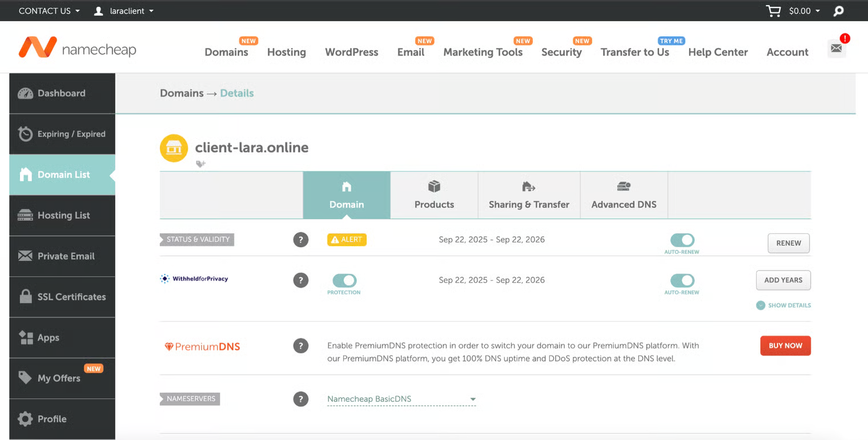Open the Namecheap BasicDNS nameservers dropdown

click(401, 399)
